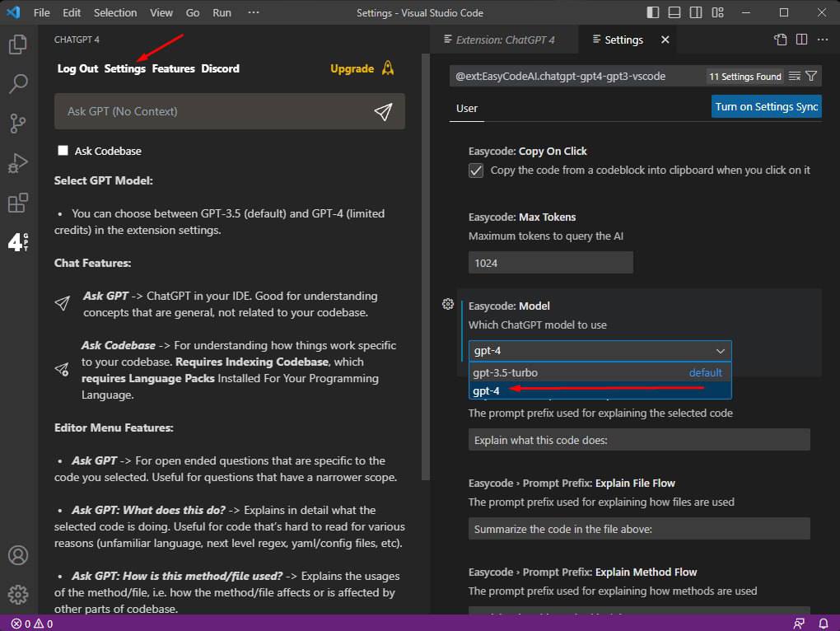Viewport: 840px width, 631px height.
Task: Open editor More Actions ellipsis
Action: (823, 39)
